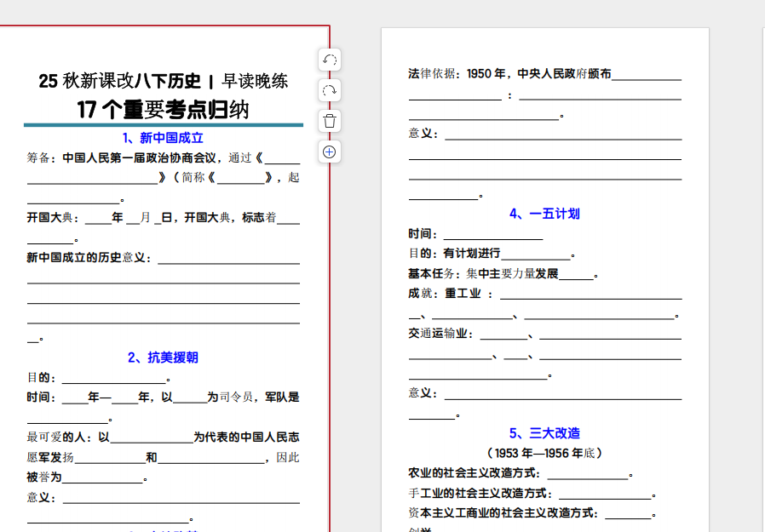Click the header "25 秋新课改八下历史"

[x=119, y=81]
